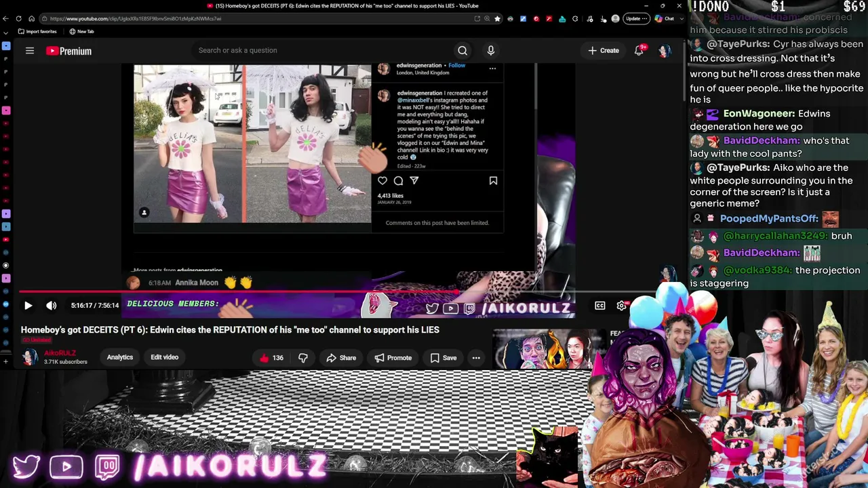Open the player settings gear
The image size is (868, 488).
pos(622,306)
